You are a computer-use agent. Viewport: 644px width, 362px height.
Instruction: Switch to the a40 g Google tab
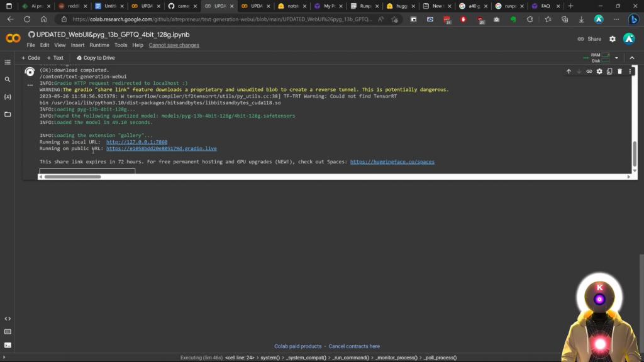[x=473, y=6]
